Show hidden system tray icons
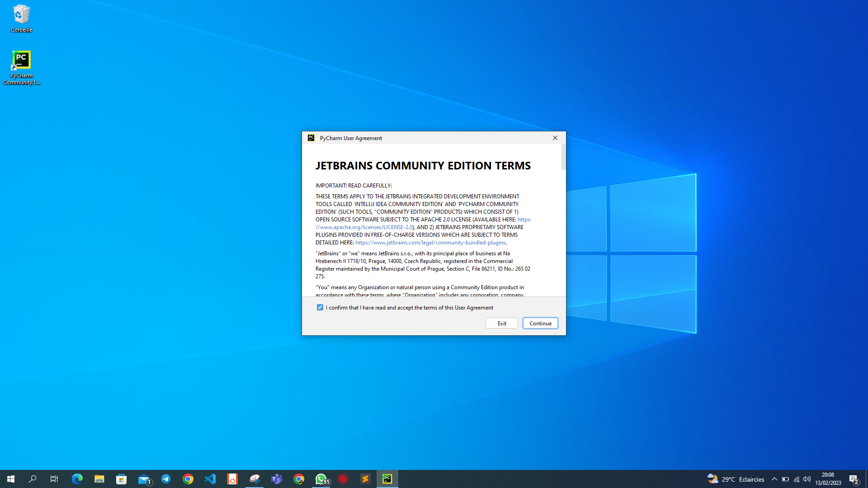Screen dimensions: 868x488 (x=774, y=479)
